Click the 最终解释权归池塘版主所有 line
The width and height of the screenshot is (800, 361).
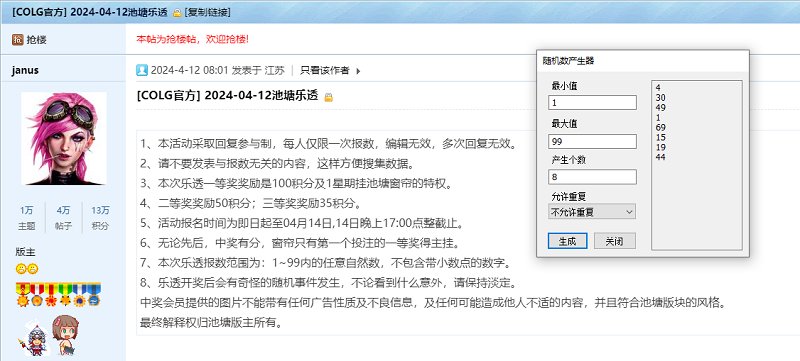[x=211, y=323]
